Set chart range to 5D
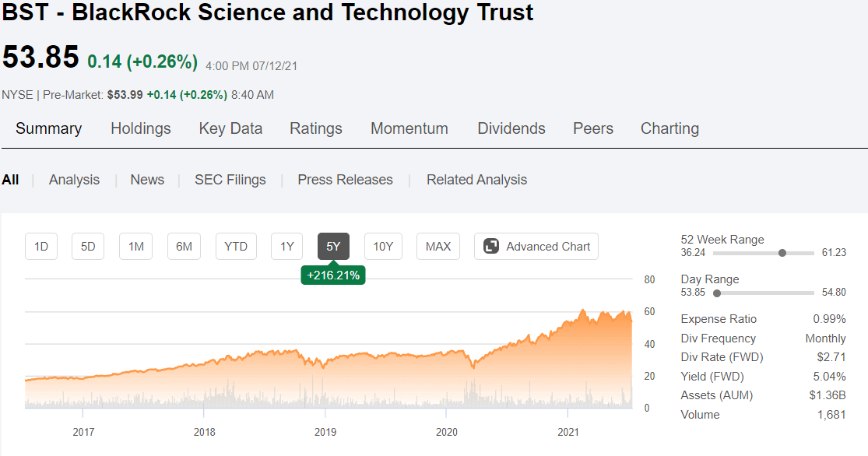This screenshot has width=868, height=456. pos(88,246)
